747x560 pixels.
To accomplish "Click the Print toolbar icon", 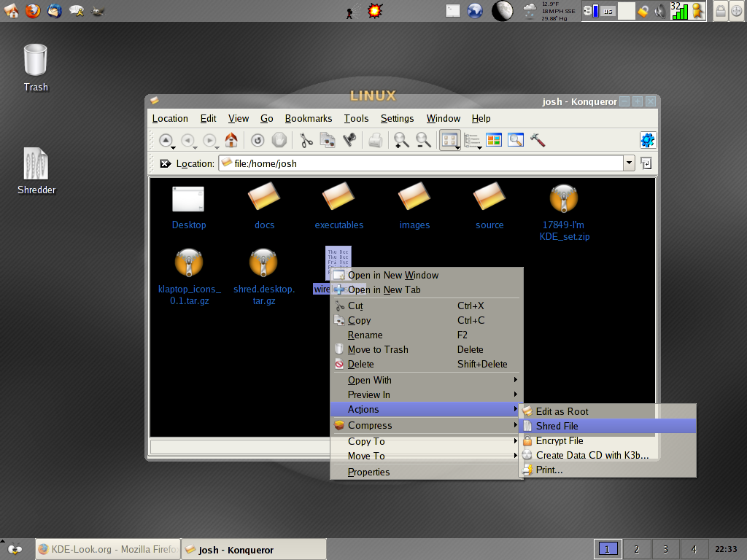I will (376, 140).
